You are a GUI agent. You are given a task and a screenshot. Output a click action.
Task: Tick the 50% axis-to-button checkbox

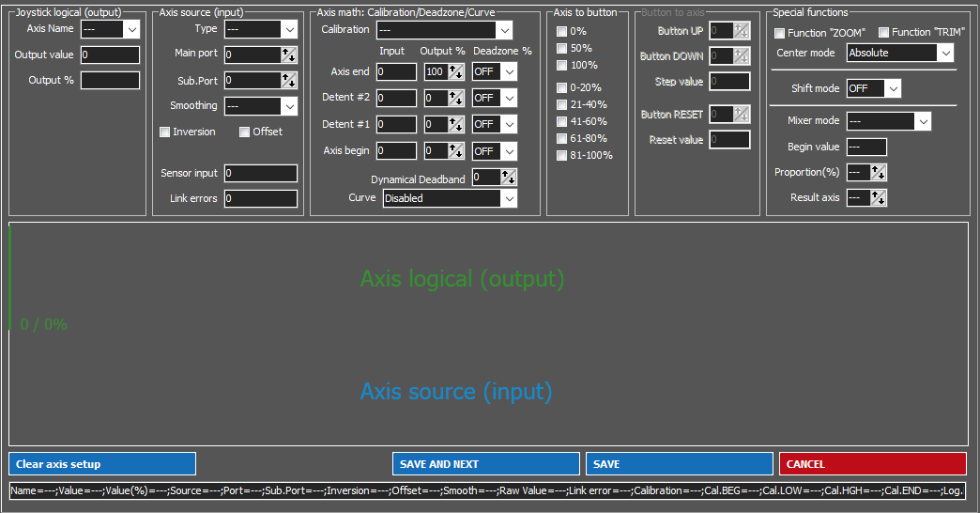click(x=562, y=48)
